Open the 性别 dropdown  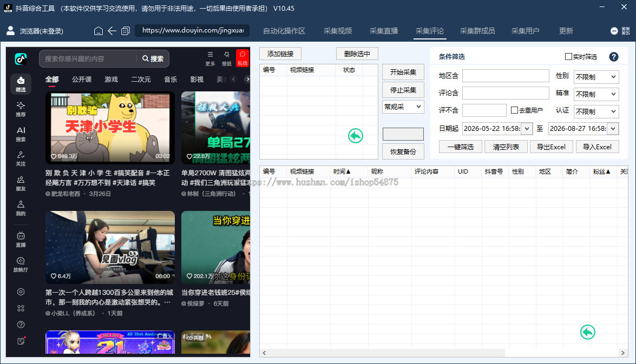[596, 77]
